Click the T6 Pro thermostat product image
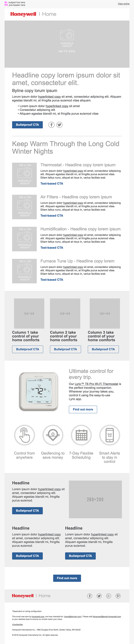This screenshot has height=644, width=134. click(39, 391)
